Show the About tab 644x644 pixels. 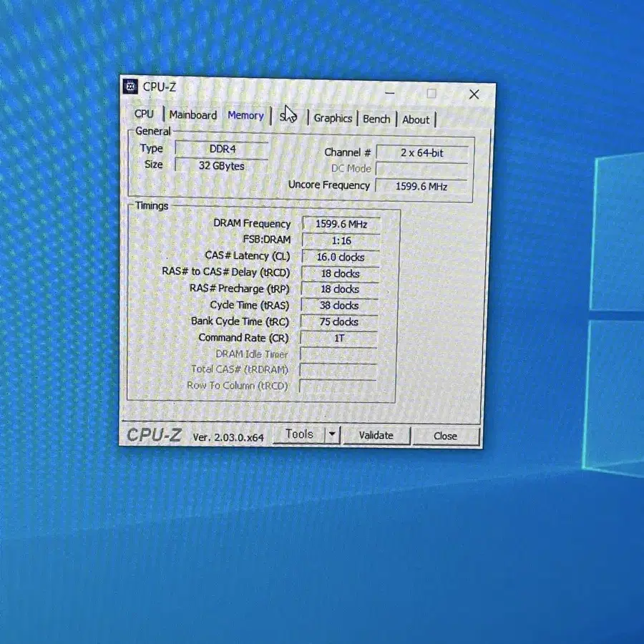[x=416, y=120]
